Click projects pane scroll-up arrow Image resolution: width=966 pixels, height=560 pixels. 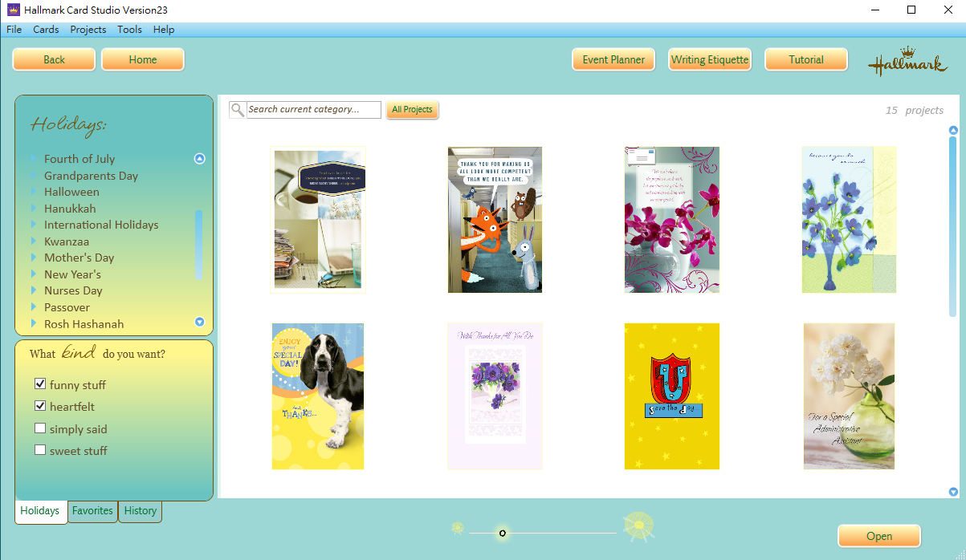point(953,130)
